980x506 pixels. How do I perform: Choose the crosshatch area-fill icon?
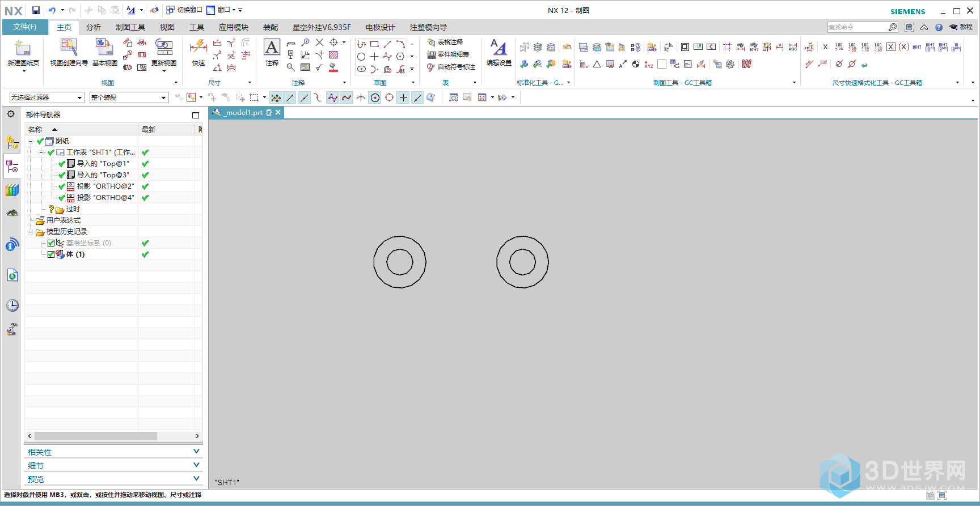(x=333, y=55)
